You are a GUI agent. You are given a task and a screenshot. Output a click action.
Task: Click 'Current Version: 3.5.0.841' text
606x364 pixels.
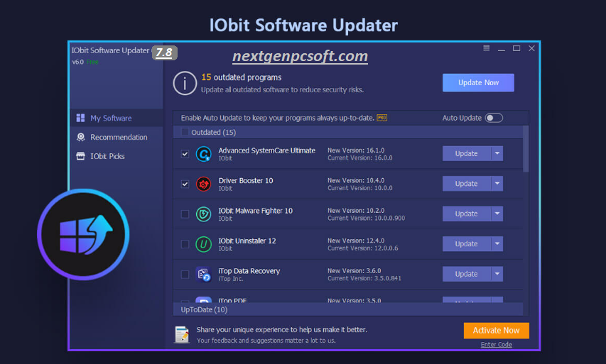pos(364,278)
